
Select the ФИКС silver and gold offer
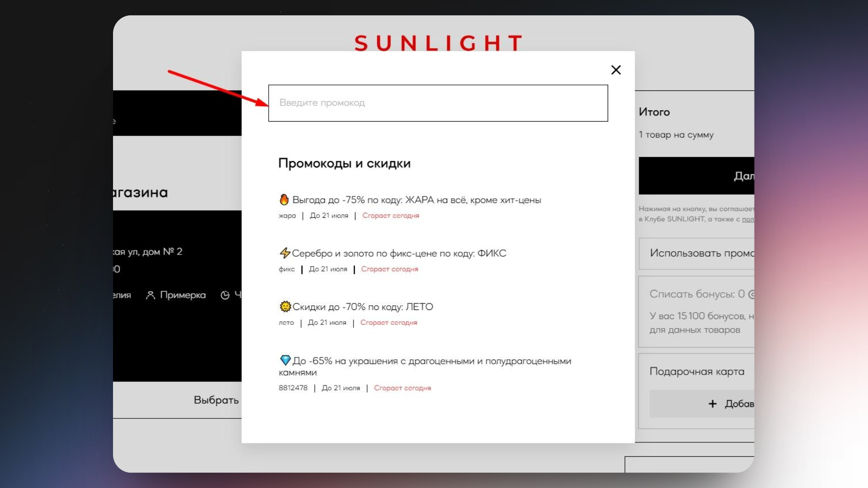[x=399, y=253]
